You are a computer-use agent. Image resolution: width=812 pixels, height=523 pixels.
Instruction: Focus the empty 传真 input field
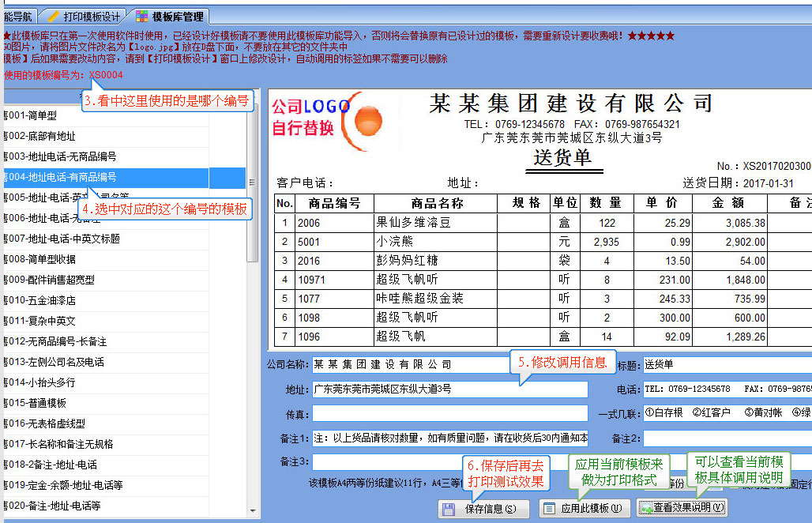pyautogui.click(x=449, y=414)
